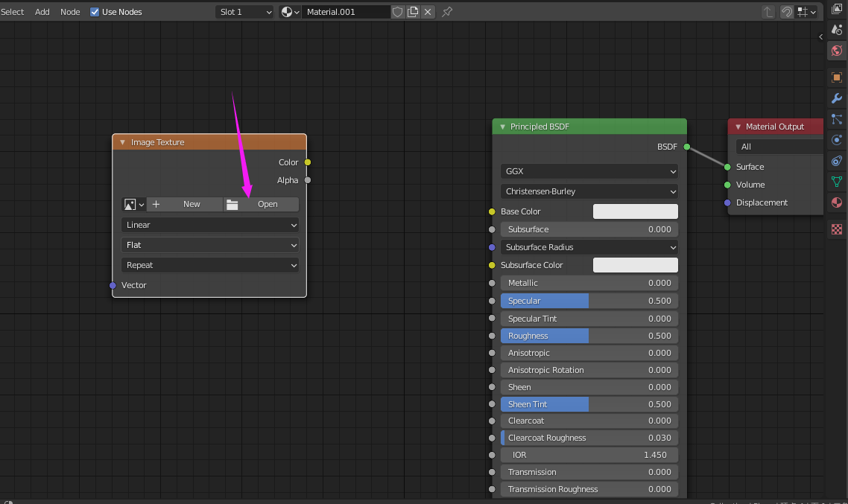
Task: Collapse the Material Output node
Action: click(738, 127)
